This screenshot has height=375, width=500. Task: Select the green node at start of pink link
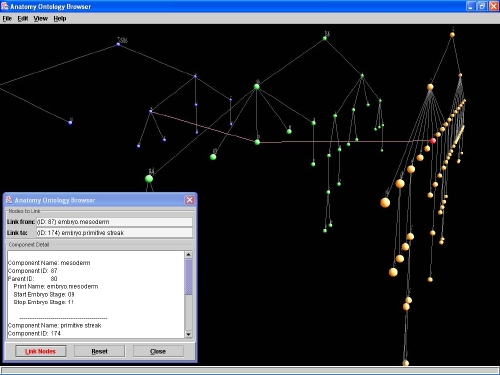257,142
